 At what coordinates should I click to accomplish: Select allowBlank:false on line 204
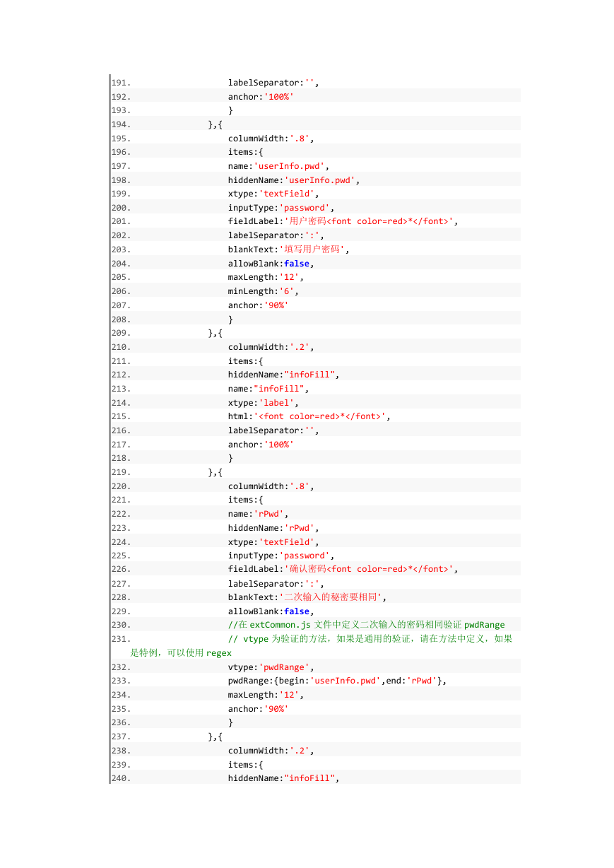click(x=271, y=264)
